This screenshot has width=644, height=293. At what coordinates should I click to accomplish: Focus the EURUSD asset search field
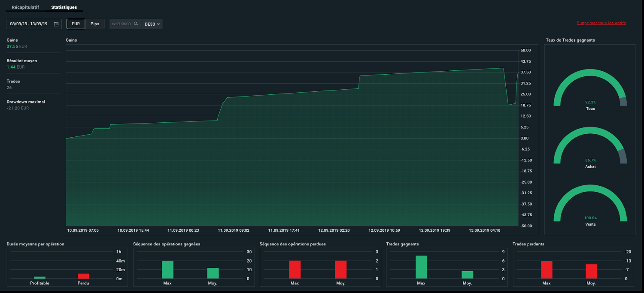[x=122, y=24]
